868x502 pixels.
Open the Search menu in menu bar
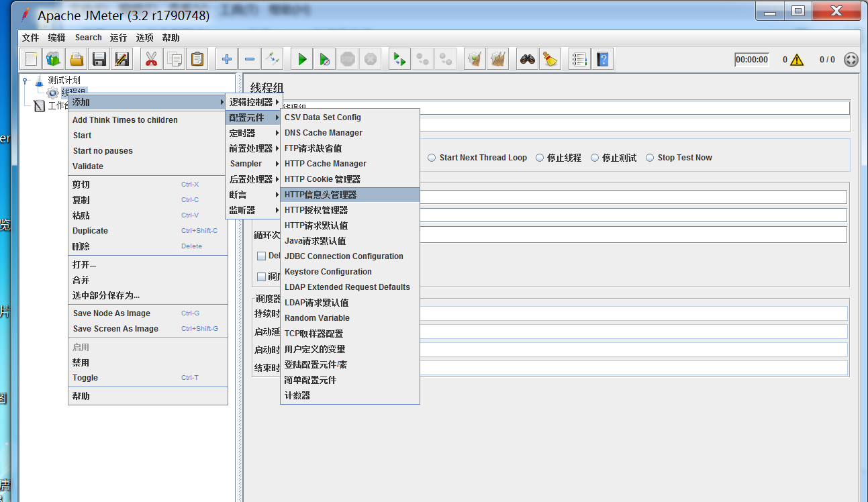point(88,38)
